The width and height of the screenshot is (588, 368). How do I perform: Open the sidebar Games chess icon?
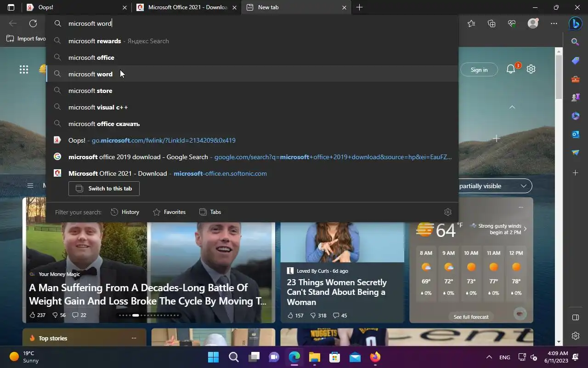point(575,98)
